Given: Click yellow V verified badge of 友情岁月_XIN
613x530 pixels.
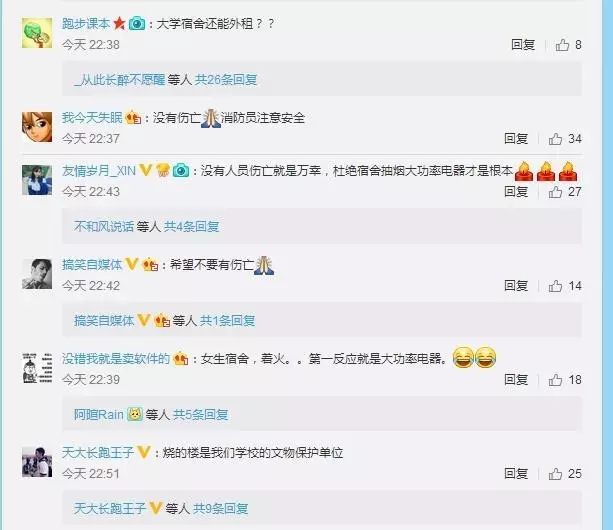Looking at the screenshot, I should point(145,170).
